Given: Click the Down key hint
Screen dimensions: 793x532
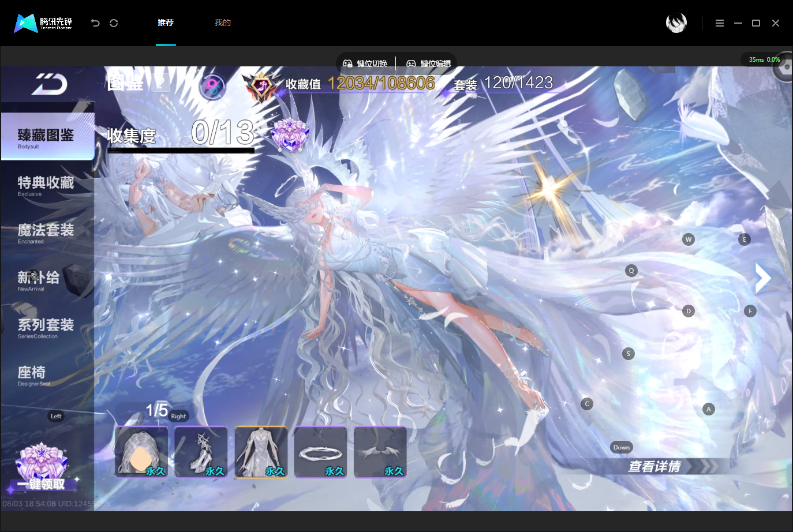Looking at the screenshot, I should (622, 447).
